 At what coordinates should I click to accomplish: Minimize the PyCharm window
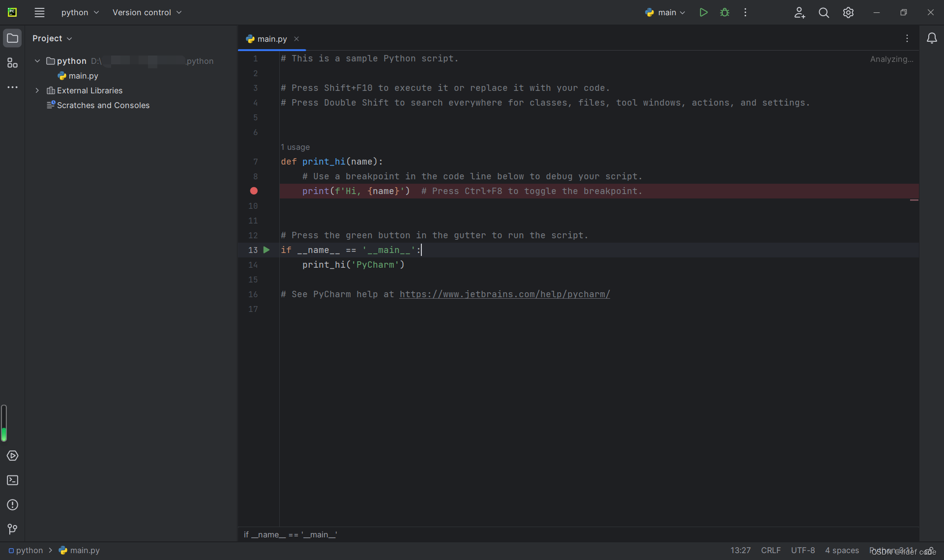coord(876,12)
